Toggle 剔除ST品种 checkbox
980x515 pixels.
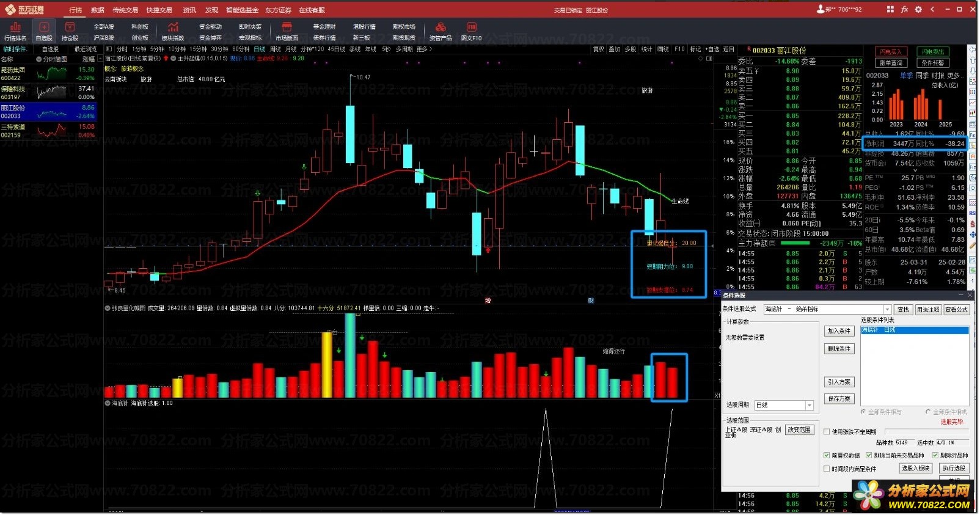[x=935, y=456]
